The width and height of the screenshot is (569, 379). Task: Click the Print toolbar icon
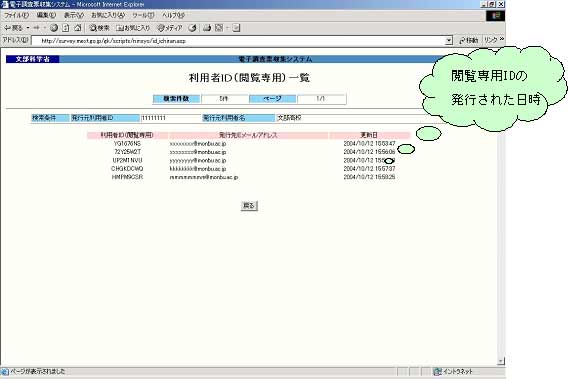tap(207, 28)
